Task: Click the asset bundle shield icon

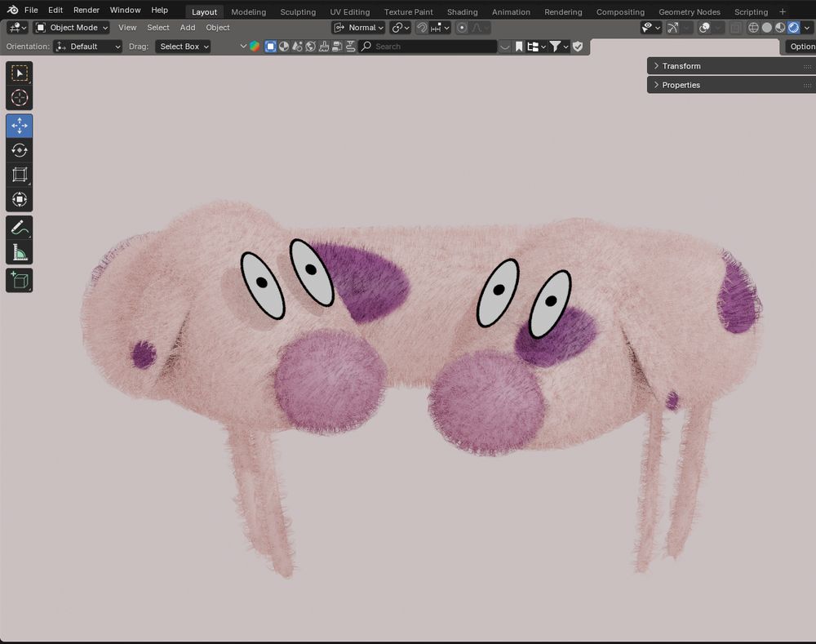Action: click(578, 47)
